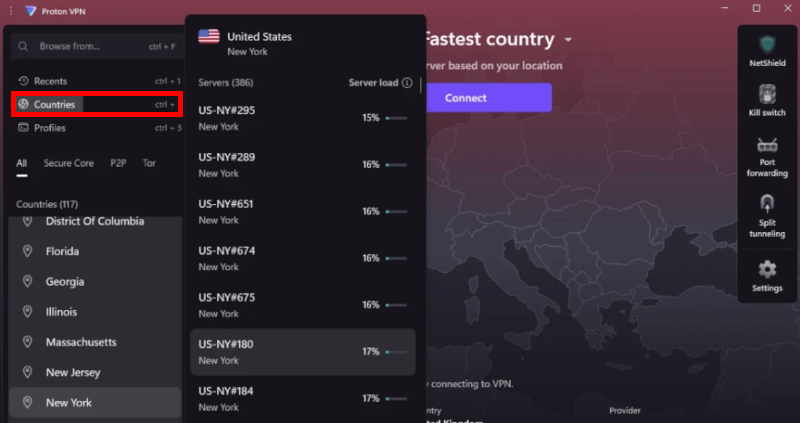
Task: Click the location pin beside District Of Columbia
Action: [x=28, y=221]
